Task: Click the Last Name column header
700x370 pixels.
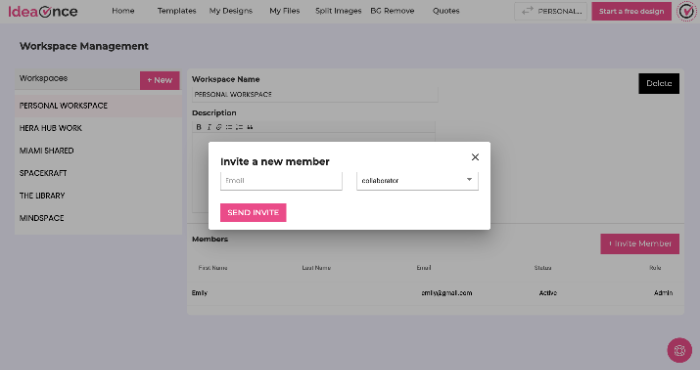Action: [316, 268]
